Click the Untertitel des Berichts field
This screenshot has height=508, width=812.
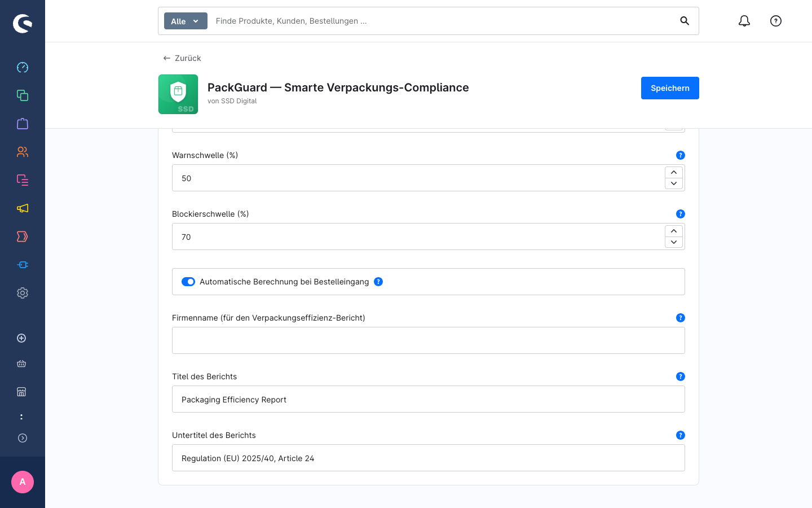[x=429, y=458]
